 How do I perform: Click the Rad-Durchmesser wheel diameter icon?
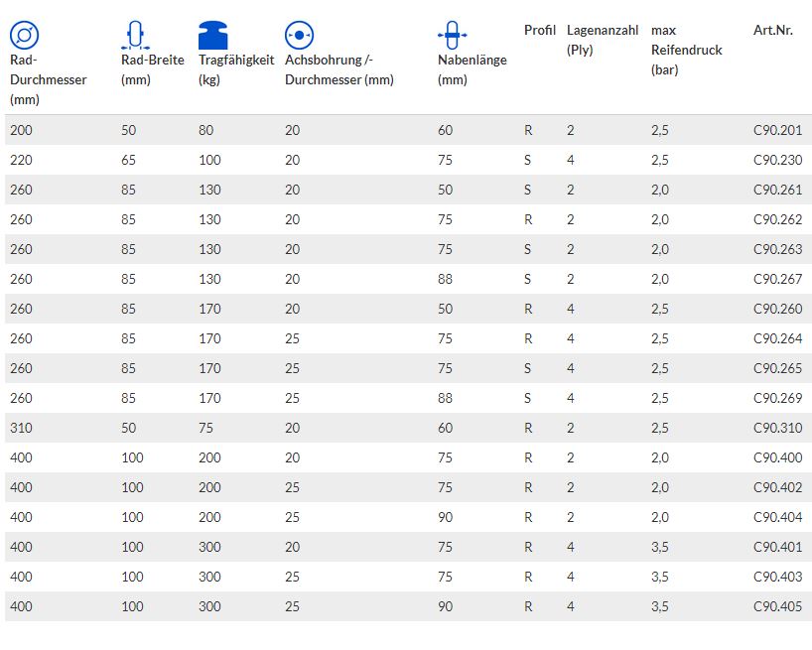(25, 35)
